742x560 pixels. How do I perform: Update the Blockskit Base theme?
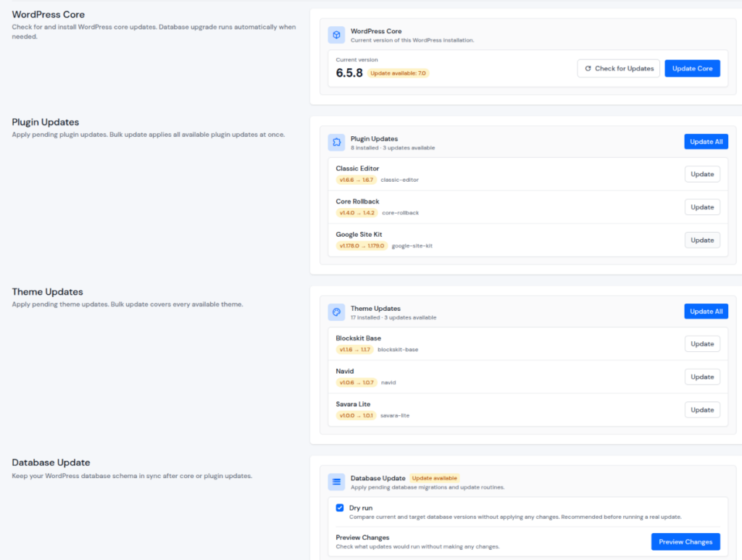click(x=702, y=344)
